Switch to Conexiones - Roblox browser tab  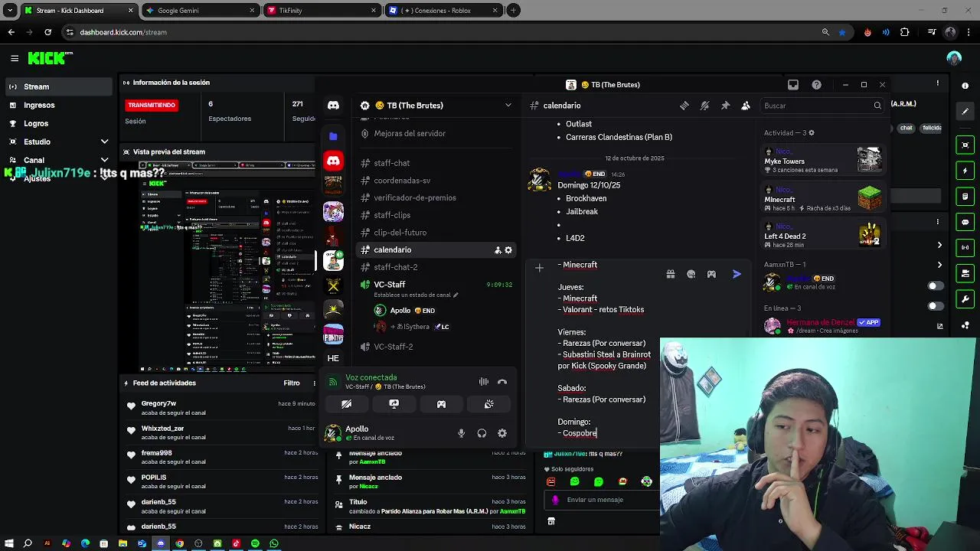tap(443, 11)
